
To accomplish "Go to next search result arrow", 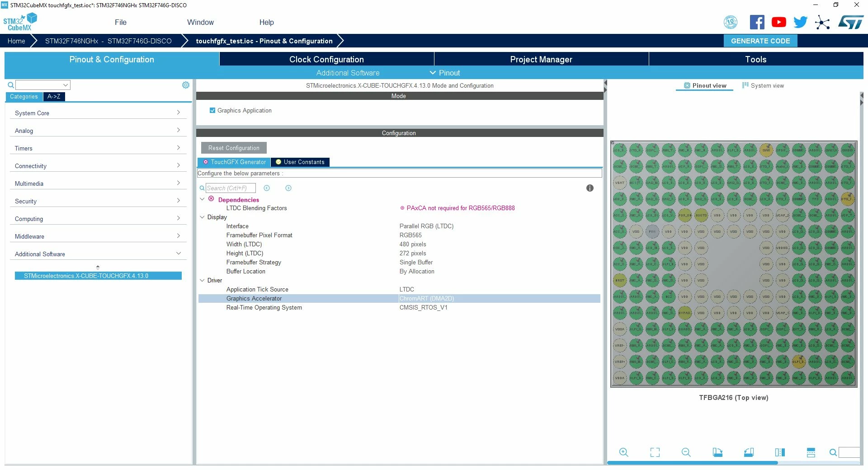I will pyautogui.click(x=288, y=188).
